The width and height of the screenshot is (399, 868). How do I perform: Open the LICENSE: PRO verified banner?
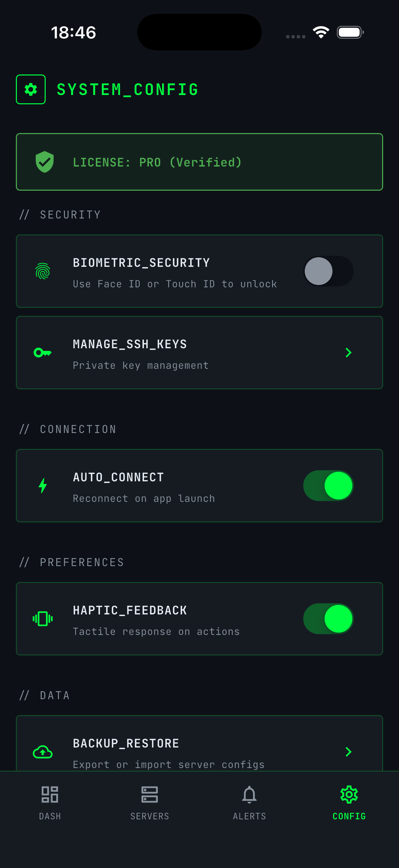199,162
